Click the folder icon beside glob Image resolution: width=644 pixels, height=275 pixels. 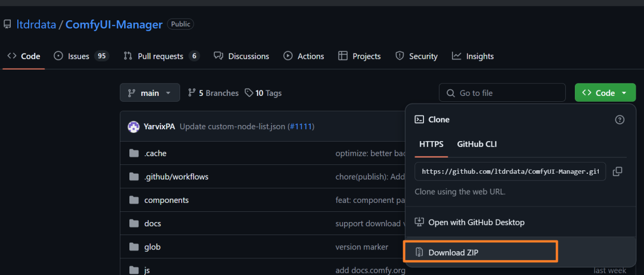tap(134, 247)
